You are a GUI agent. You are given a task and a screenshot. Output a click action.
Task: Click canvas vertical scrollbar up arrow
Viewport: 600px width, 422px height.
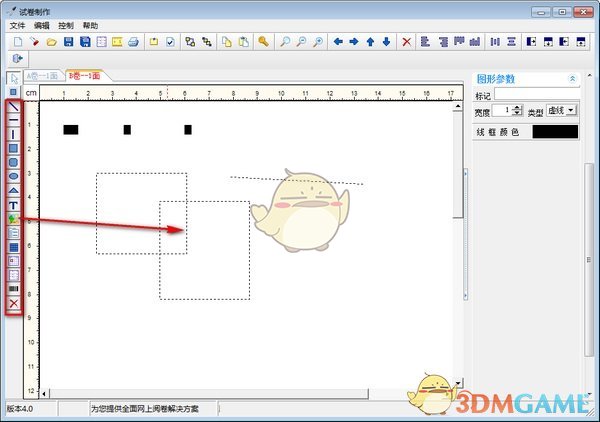click(458, 106)
